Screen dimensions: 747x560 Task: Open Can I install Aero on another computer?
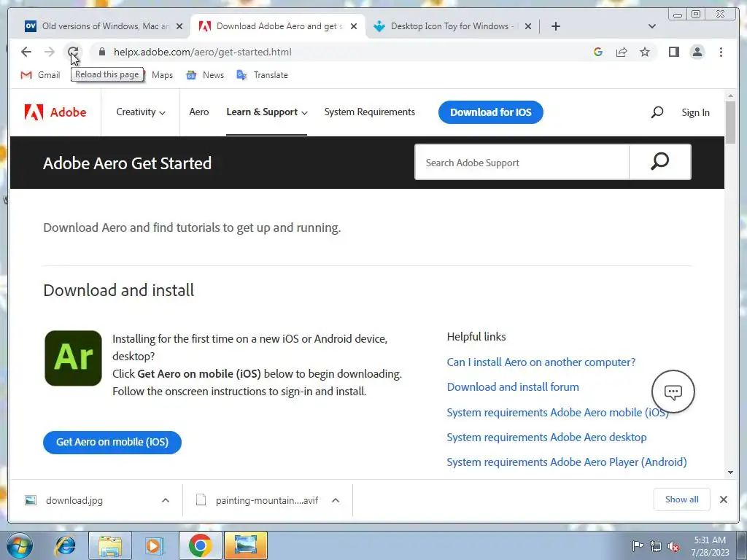coord(541,362)
